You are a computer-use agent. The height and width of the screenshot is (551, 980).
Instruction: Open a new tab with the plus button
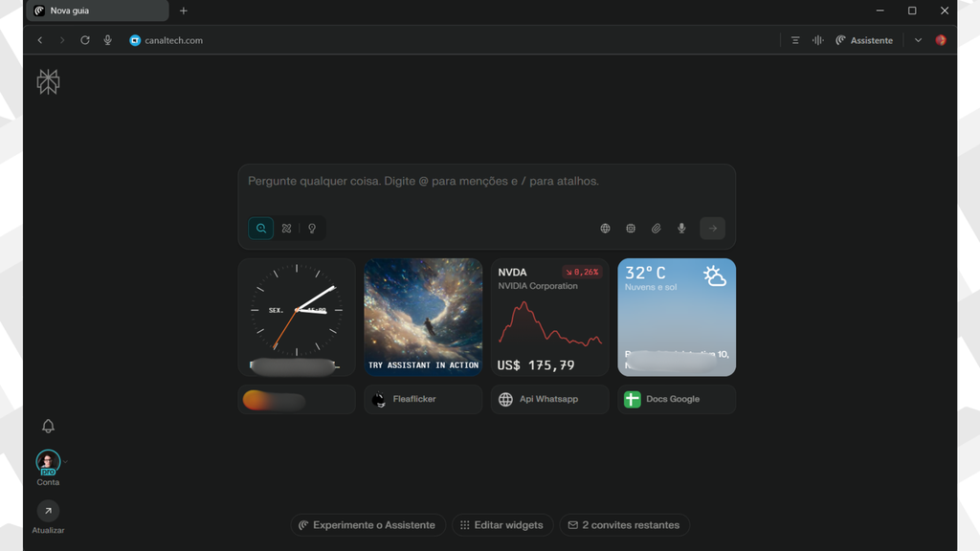184,11
